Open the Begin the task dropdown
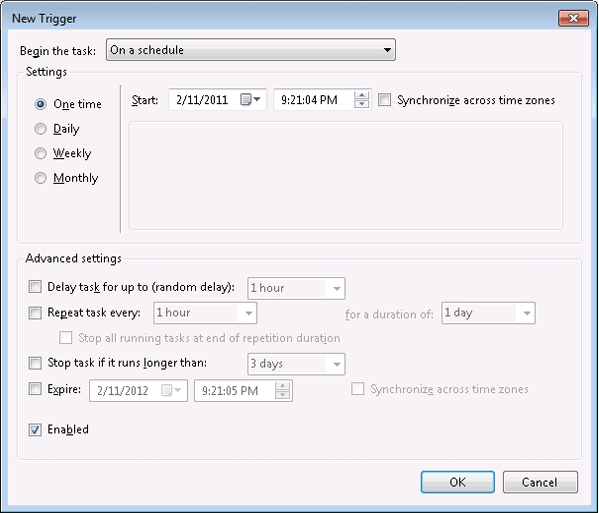 pyautogui.click(x=251, y=50)
